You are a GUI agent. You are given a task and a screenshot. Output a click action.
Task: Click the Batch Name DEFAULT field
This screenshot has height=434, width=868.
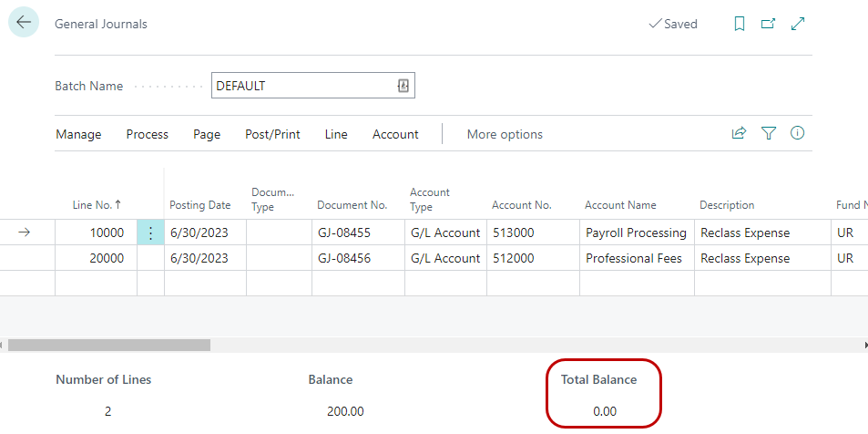click(x=302, y=86)
